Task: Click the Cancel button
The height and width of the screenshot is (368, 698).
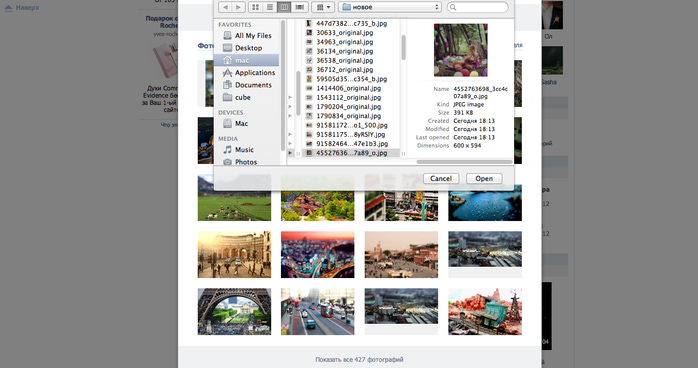Action: 441,178
